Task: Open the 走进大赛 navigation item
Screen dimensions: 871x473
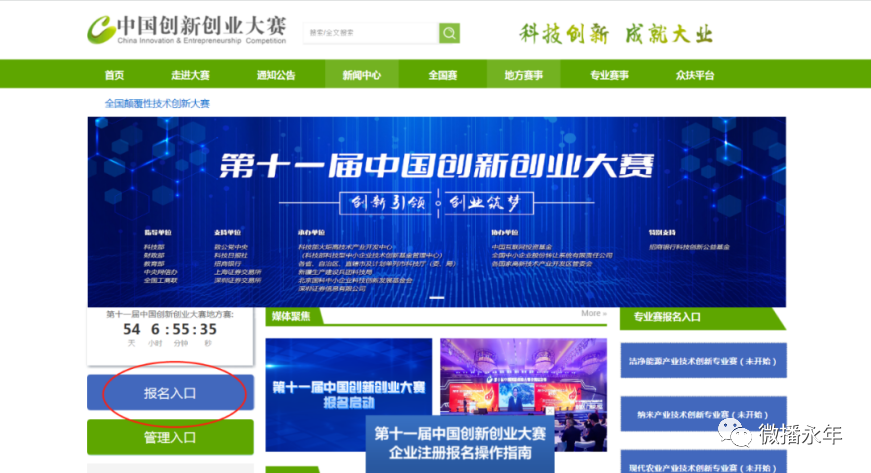Action: pos(190,75)
